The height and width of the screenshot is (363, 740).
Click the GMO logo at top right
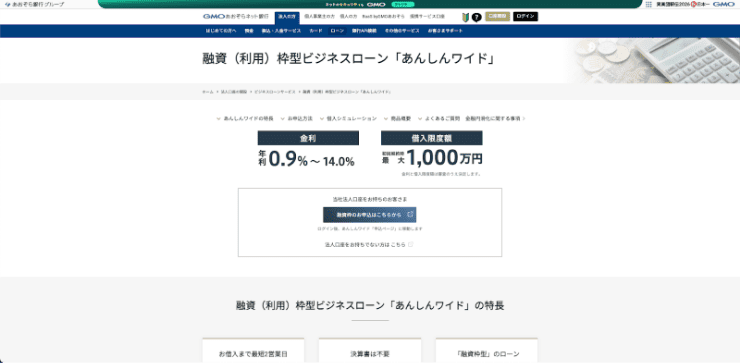[x=723, y=4]
